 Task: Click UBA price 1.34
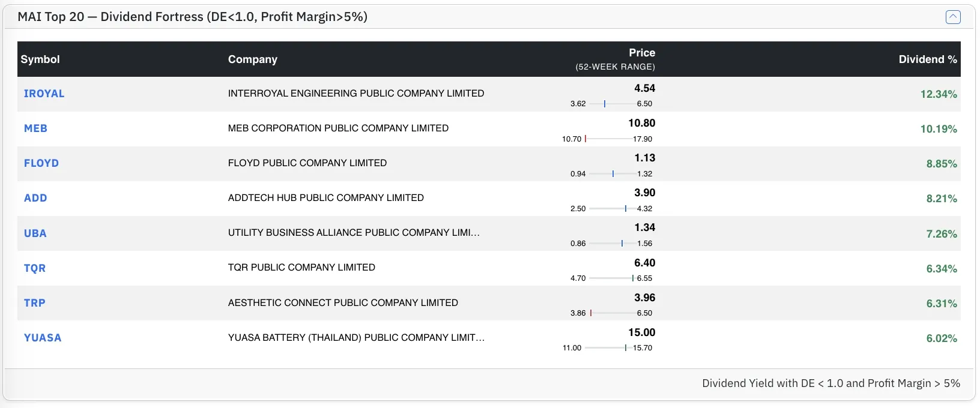644,227
